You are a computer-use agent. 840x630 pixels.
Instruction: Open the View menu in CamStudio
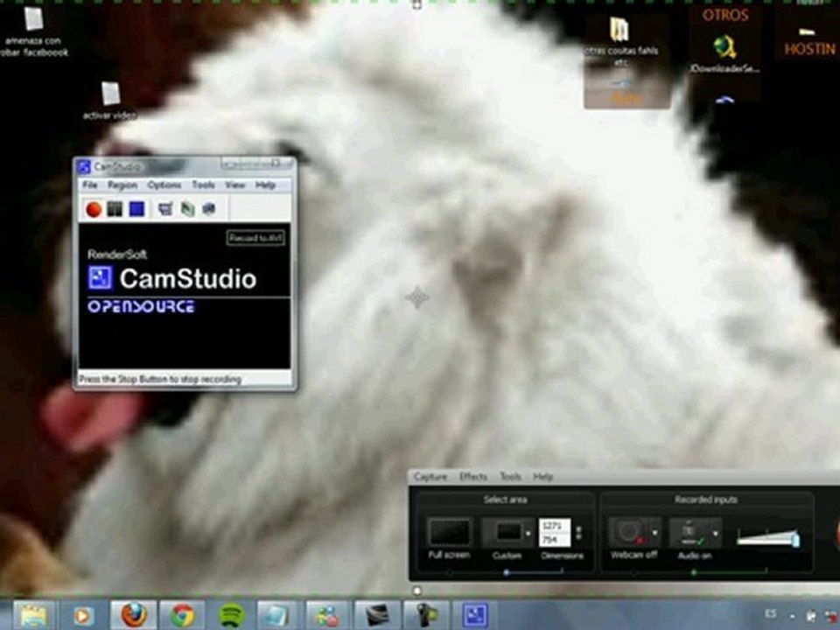pos(234,185)
